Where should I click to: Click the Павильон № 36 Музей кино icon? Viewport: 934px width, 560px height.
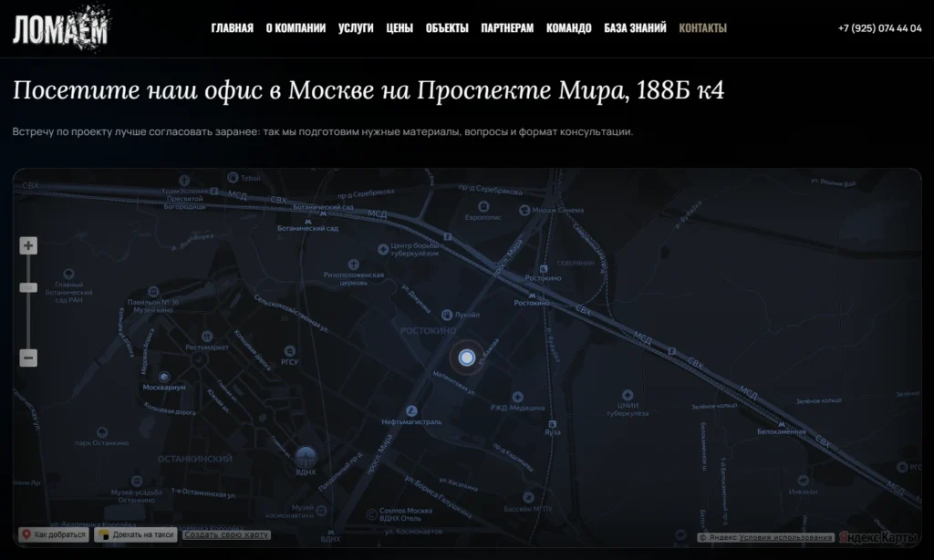pyautogui.click(x=153, y=291)
